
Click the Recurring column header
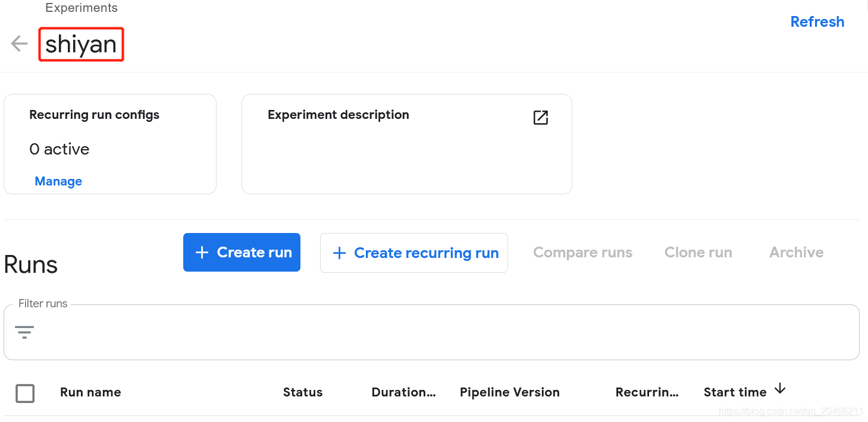[x=647, y=392]
